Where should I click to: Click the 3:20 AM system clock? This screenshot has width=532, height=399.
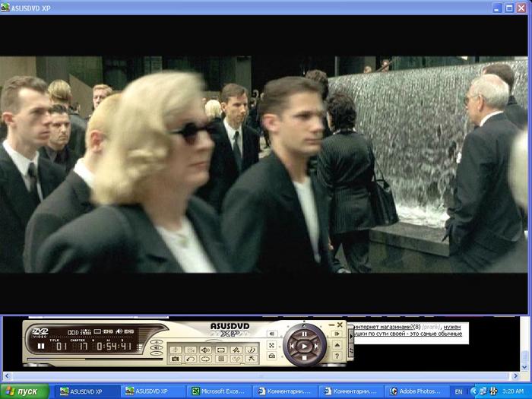pyautogui.click(x=513, y=391)
